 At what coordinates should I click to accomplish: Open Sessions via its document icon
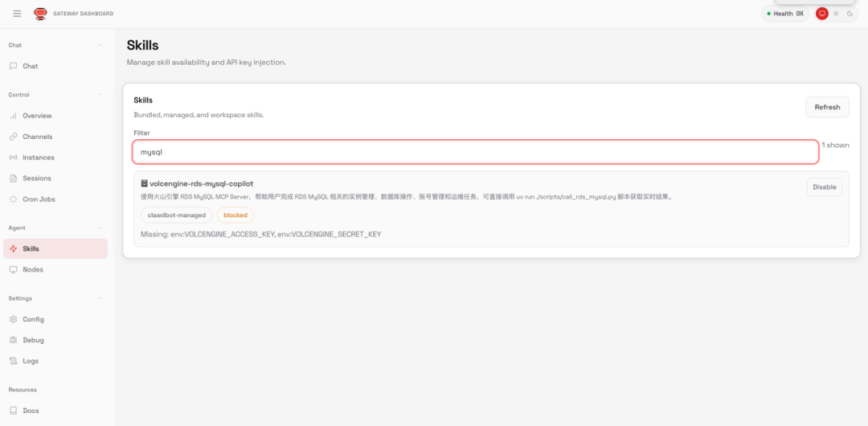coord(14,178)
